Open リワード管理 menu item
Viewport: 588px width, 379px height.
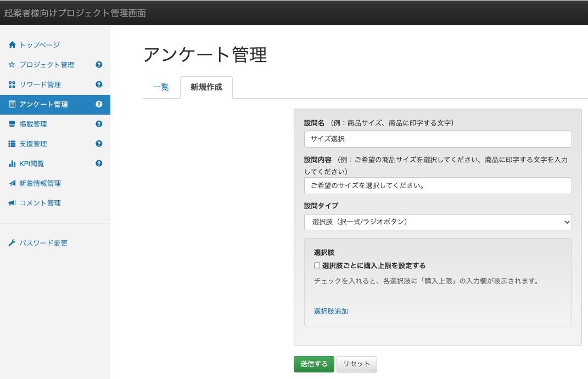coord(40,84)
